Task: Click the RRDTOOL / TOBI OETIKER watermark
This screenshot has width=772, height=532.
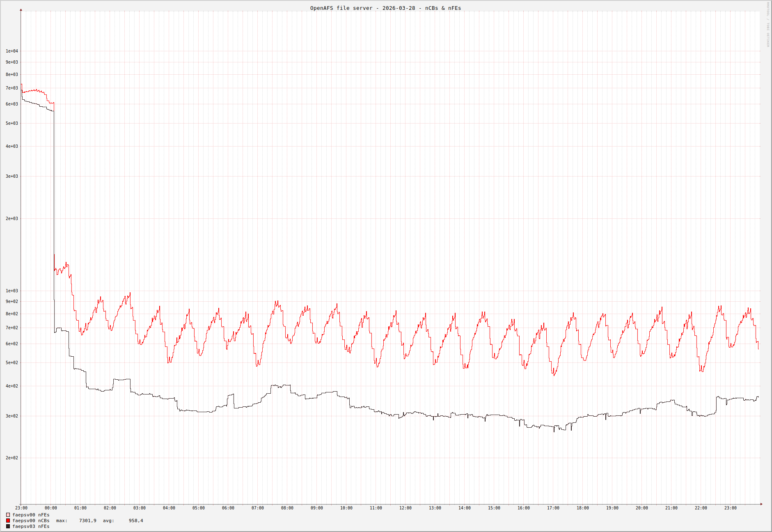Action: (x=768, y=25)
